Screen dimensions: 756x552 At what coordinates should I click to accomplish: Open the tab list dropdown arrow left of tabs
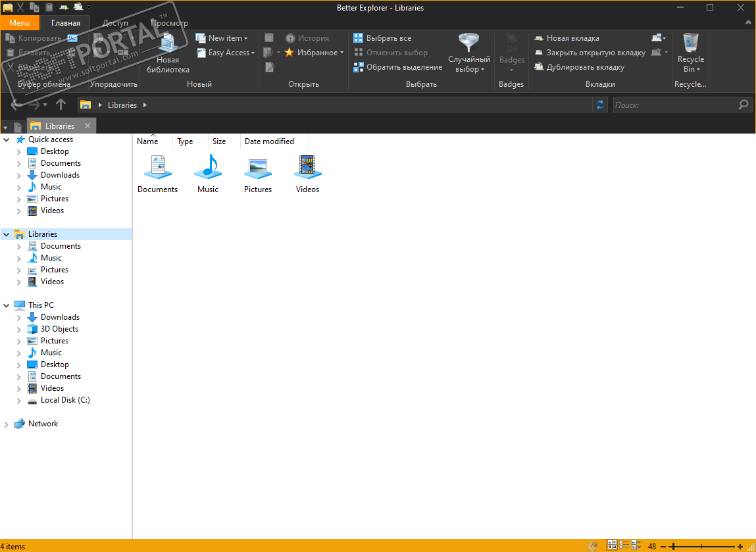(x=5, y=127)
